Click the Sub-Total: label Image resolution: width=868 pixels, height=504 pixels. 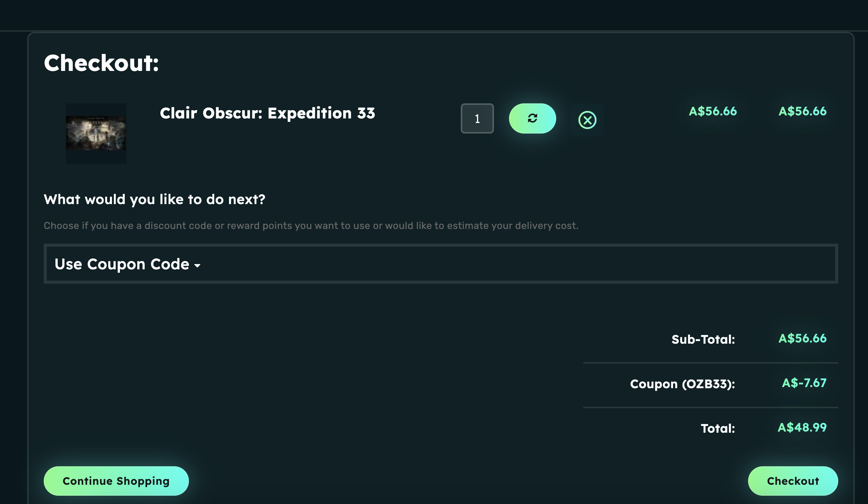[703, 340]
